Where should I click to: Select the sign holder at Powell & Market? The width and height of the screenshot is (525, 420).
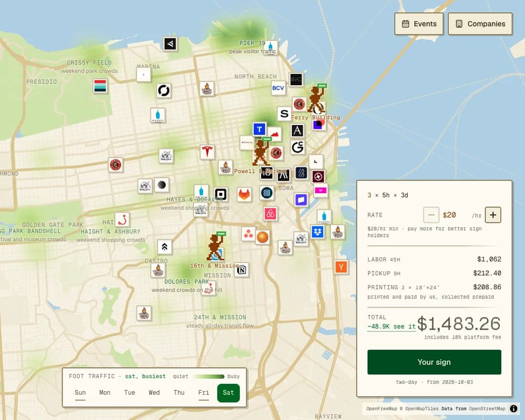point(262,151)
